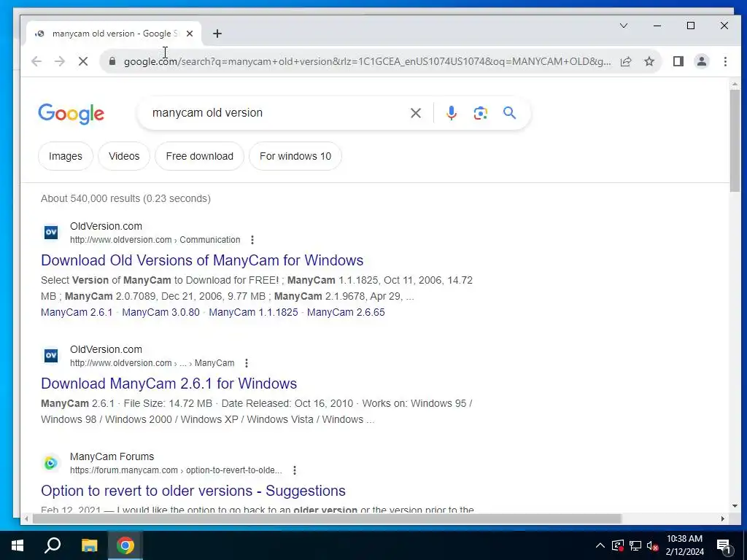Image resolution: width=747 pixels, height=560 pixels.
Task: Click ManyCam Forums favicon
Action: (x=51, y=463)
